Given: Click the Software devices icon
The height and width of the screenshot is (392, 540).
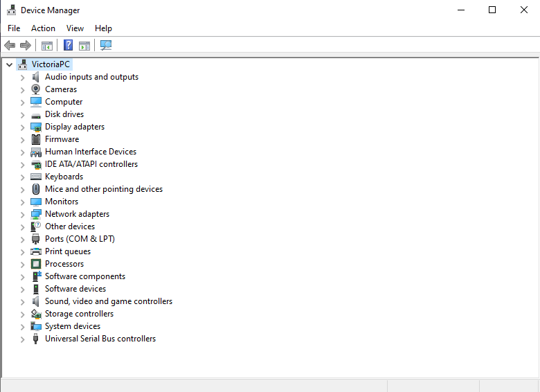Looking at the screenshot, I should click(x=36, y=289).
